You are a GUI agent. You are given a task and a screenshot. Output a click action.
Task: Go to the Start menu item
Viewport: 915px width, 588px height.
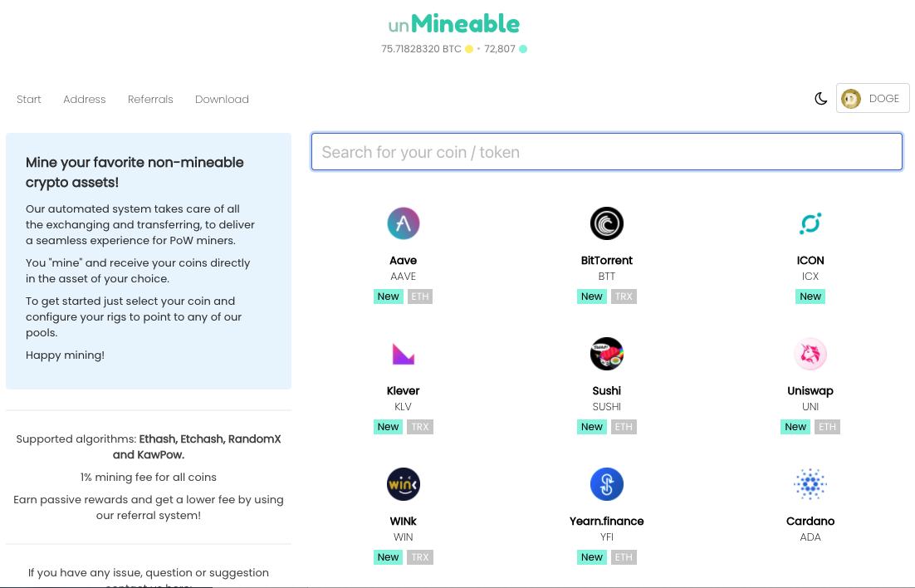[x=28, y=100]
